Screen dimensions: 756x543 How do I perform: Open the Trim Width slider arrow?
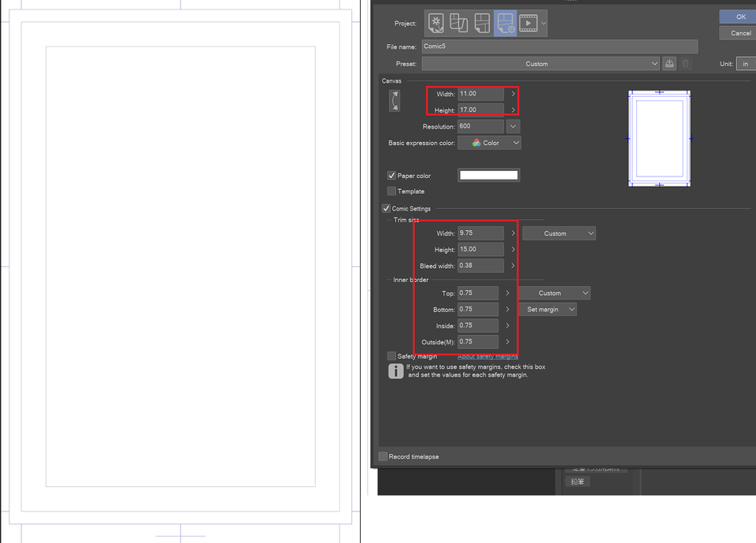point(513,233)
